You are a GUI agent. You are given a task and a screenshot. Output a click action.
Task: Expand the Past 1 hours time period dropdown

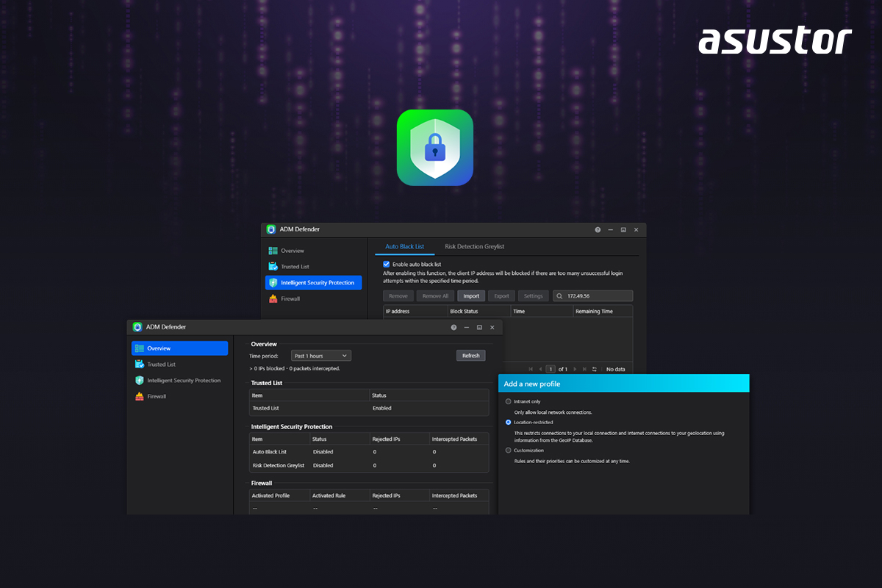click(x=321, y=356)
